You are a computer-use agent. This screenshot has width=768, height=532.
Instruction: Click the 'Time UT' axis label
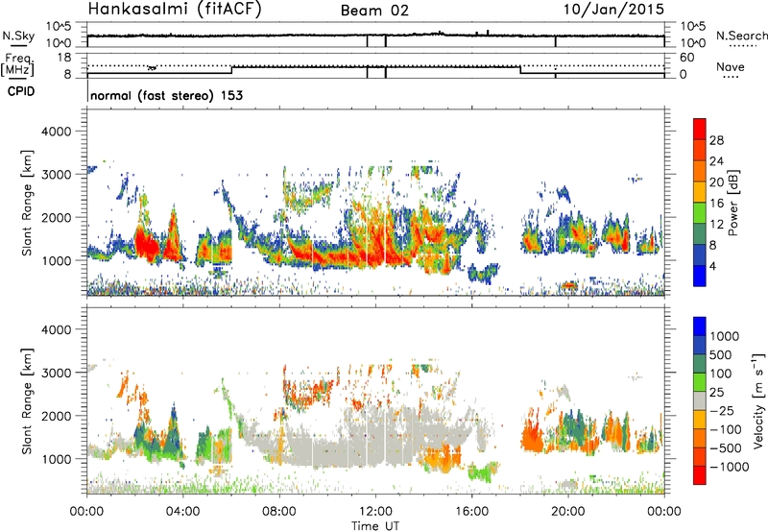pyautogui.click(x=375, y=525)
